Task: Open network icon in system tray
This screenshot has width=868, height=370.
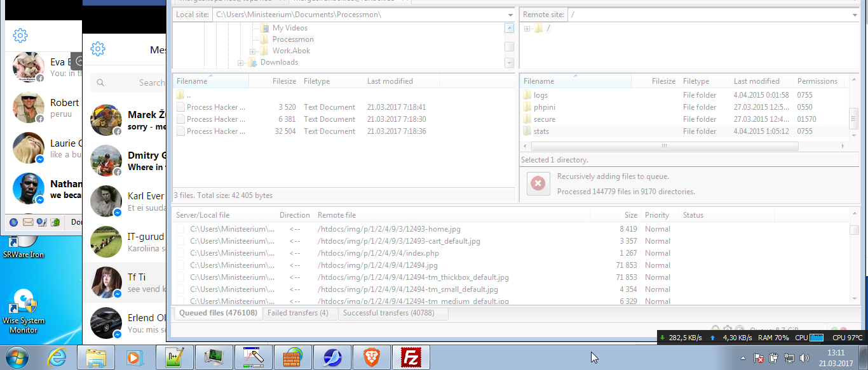Action: (789, 358)
